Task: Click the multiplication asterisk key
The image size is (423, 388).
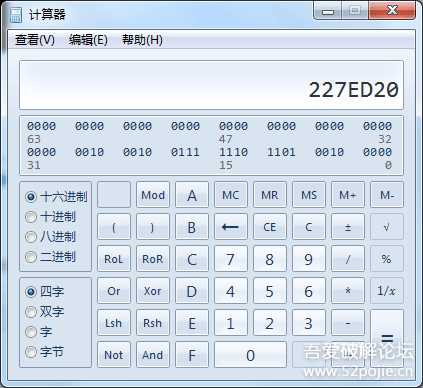Action: point(348,291)
